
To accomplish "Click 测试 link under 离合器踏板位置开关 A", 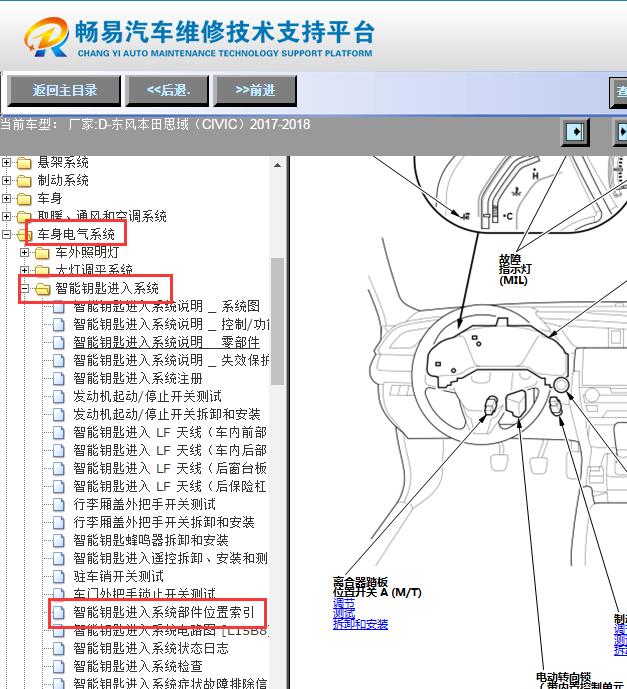I will 344,613.
